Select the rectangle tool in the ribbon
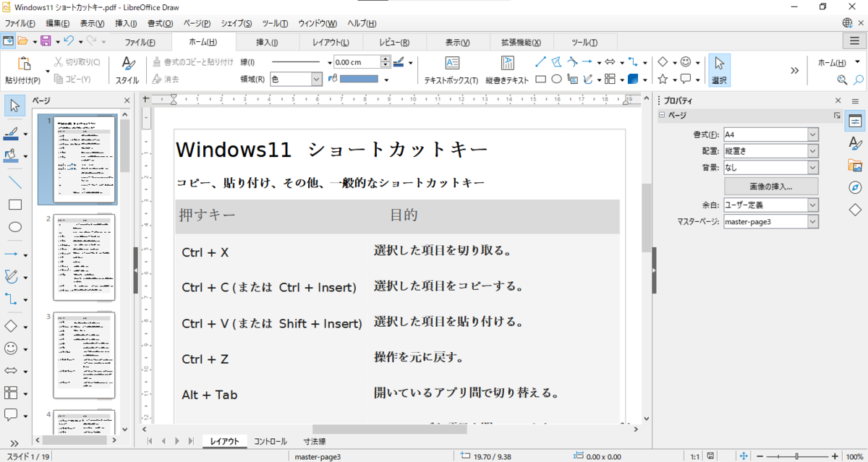 [x=540, y=80]
